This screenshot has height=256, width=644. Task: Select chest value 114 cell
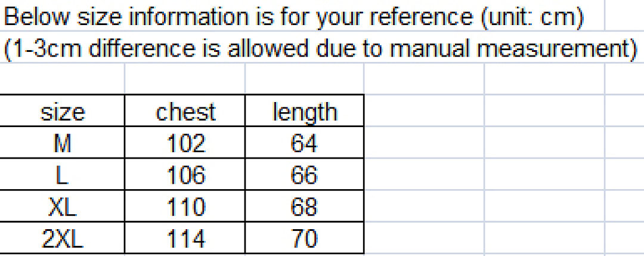point(185,238)
